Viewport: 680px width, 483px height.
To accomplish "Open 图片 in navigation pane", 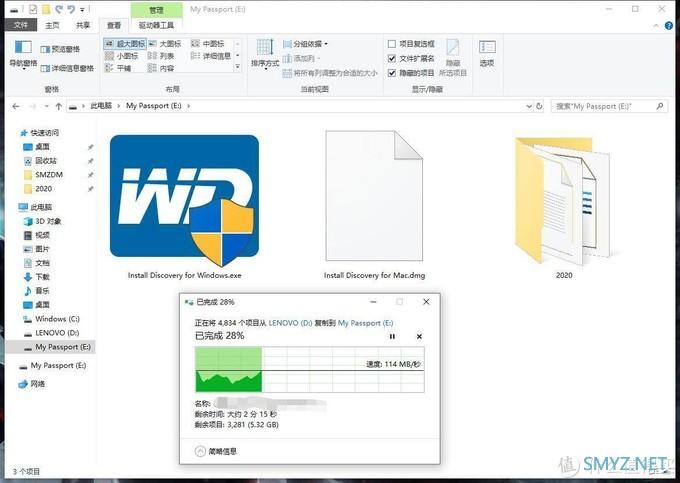I will pyautogui.click(x=42, y=249).
